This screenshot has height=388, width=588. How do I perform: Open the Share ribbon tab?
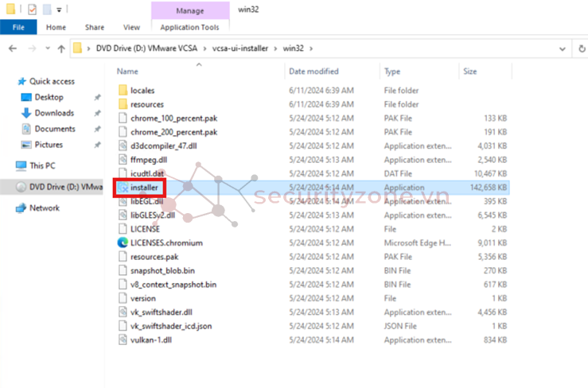tap(95, 27)
